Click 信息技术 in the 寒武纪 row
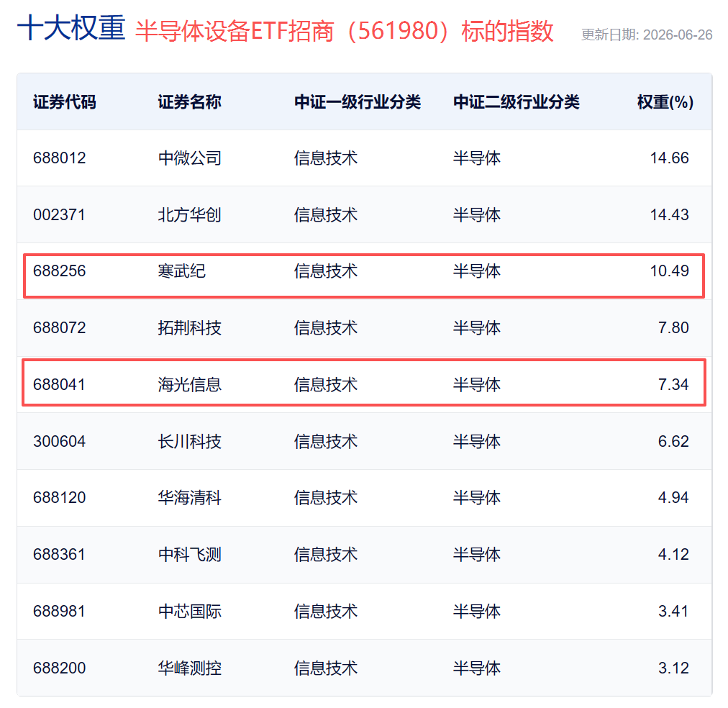Screen dimensions: 728x708 tap(326, 271)
